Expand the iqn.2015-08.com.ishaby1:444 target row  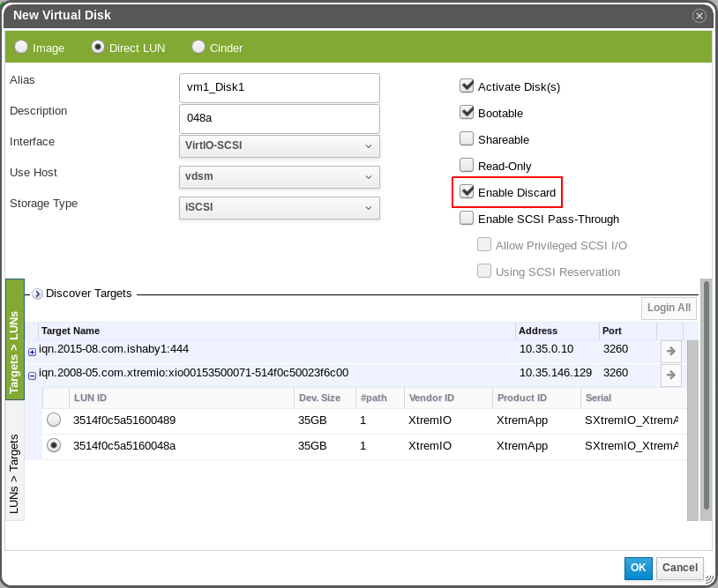coord(33,352)
